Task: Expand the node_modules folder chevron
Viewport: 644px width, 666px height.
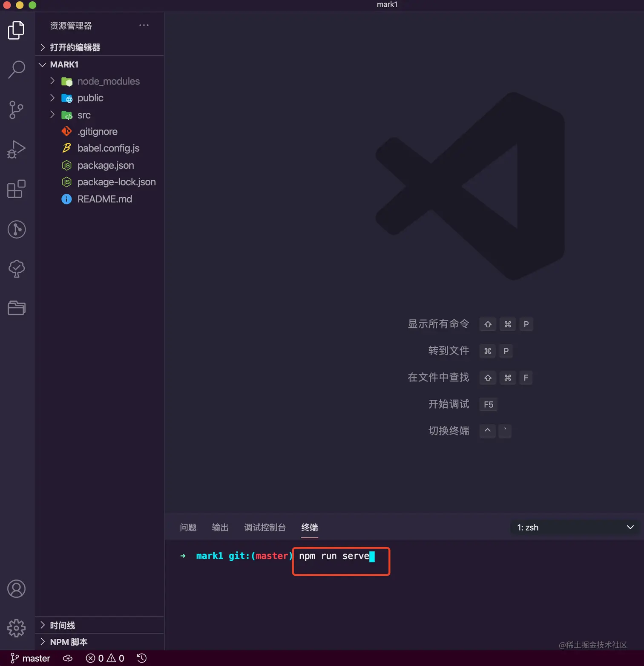Action: pos(52,81)
